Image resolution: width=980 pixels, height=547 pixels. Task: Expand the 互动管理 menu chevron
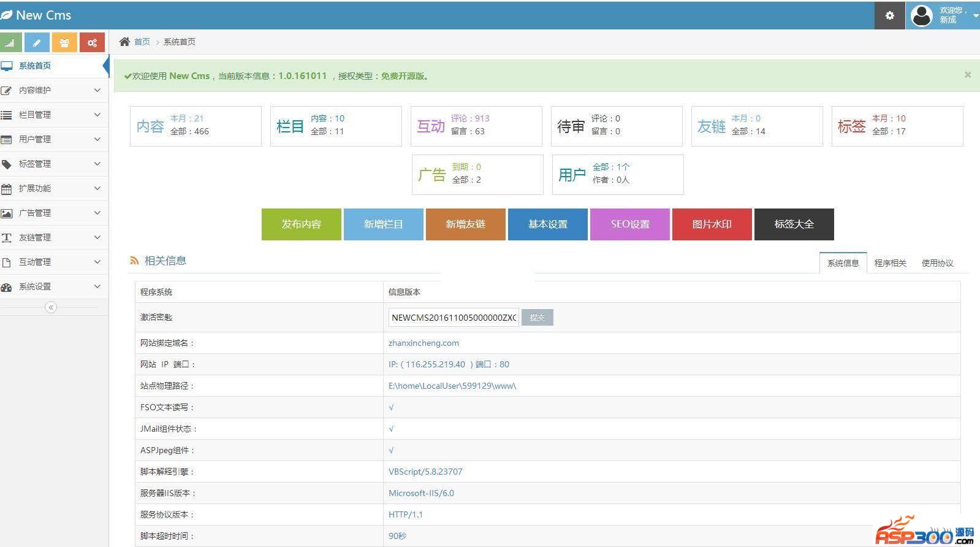coord(97,262)
